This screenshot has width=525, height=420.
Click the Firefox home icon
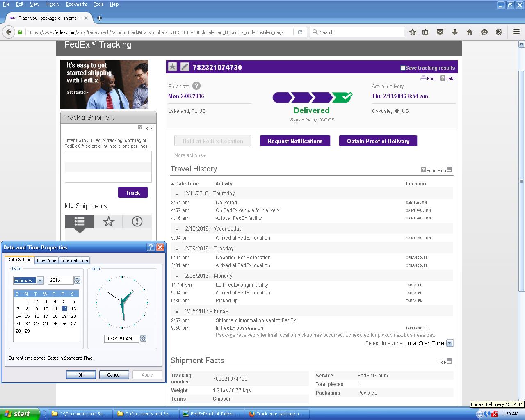[x=470, y=32]
